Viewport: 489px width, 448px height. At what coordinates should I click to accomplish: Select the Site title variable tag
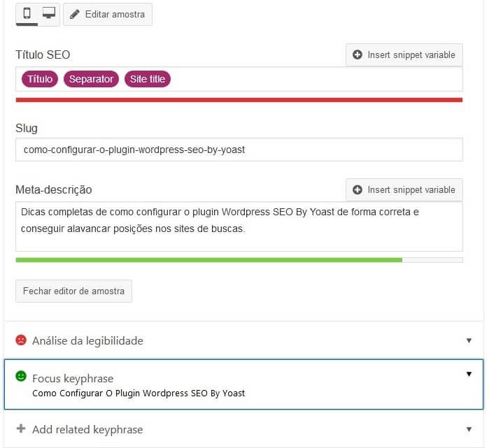(148, 79)
